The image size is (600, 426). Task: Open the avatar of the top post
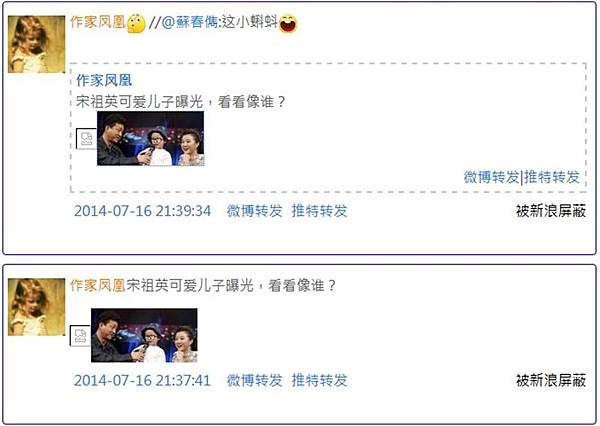click(37, 44)
